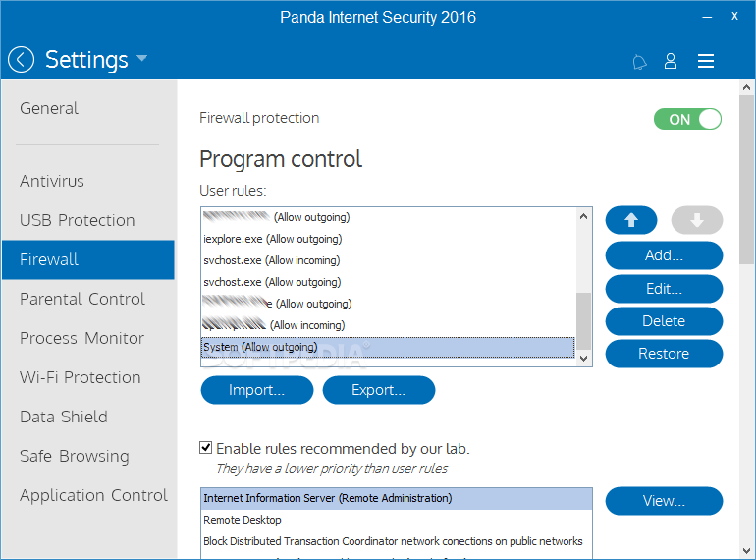The image size is (756, 560).
Task: Click user rules list scroll-down arrow
Action: point(583,358)
